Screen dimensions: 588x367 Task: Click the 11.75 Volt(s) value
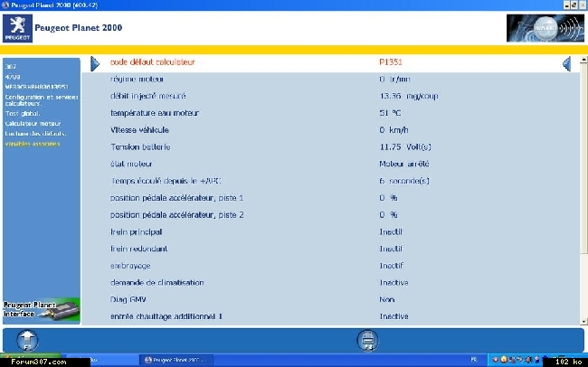point(405,147)
